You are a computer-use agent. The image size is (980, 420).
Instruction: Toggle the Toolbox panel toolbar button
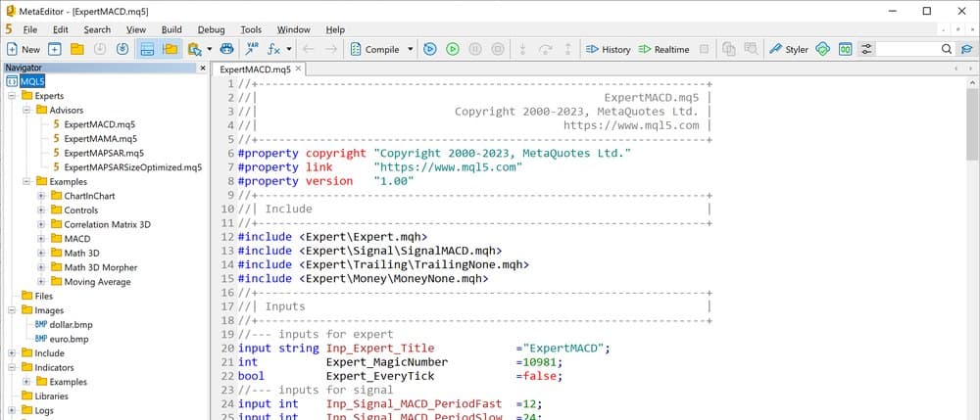click(x=148, y=49)
